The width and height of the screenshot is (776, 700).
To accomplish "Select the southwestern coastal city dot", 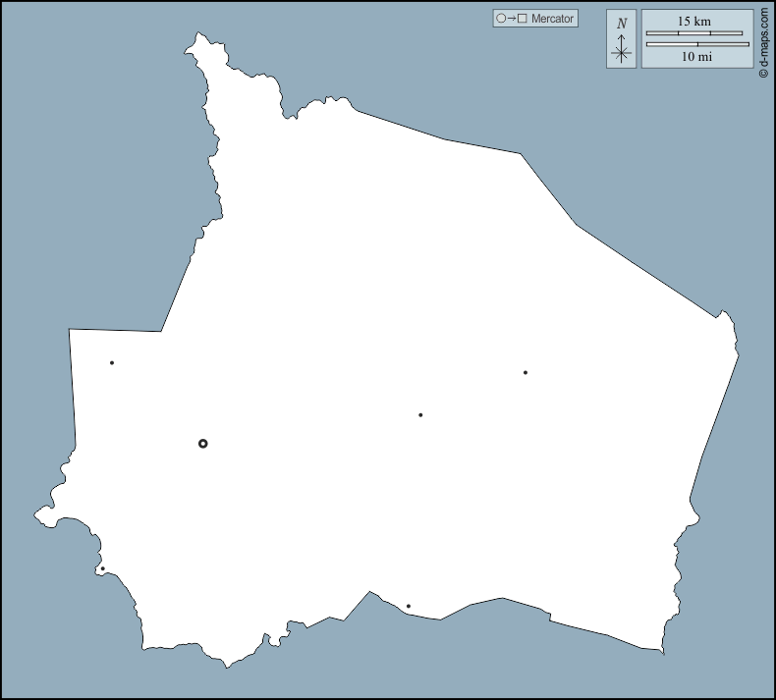I will [102, 568].
